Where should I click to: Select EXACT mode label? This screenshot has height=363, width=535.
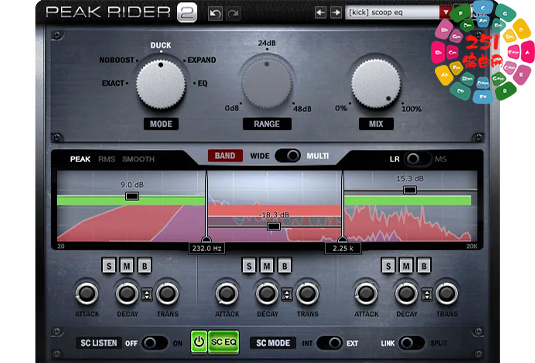(x=113, y=83)
